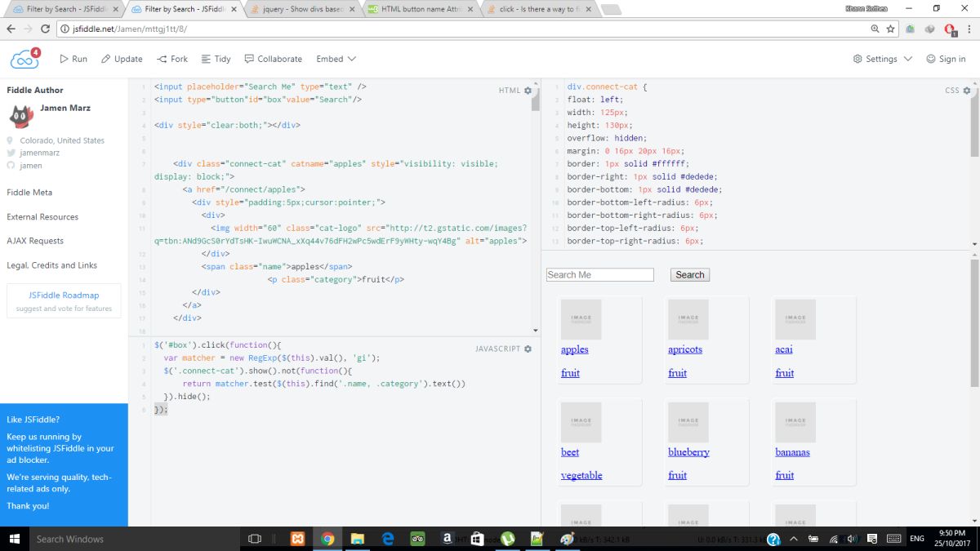Screen dimensions: 980x551
Task: Click the Opera-style red extension icon
Action: [x=950, y=29]
